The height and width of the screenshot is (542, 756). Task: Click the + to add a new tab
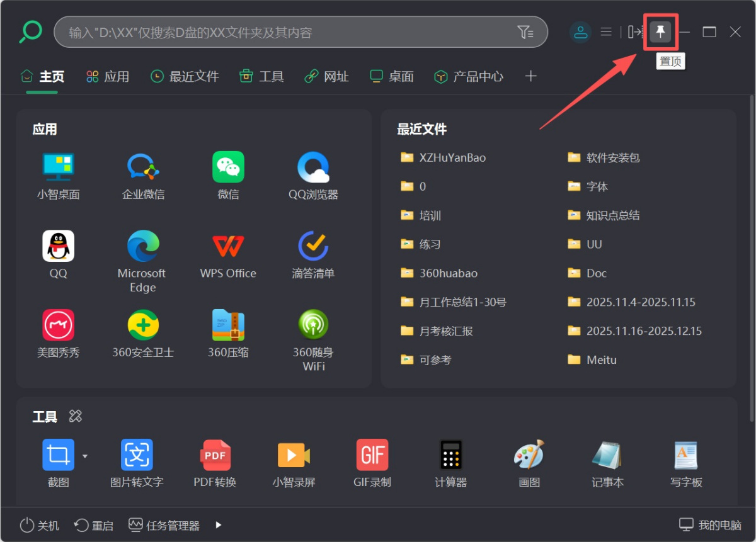point(530,76)
